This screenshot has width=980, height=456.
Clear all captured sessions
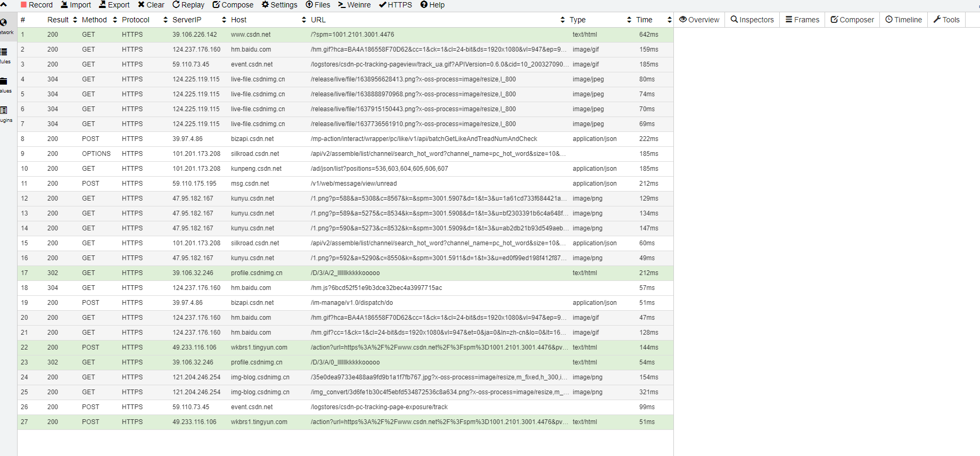(151, 5)
